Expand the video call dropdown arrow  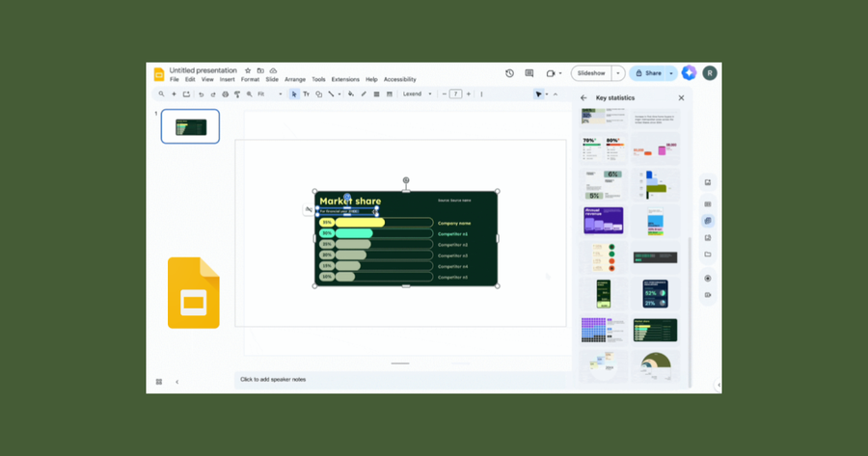(x=560, y=73)
